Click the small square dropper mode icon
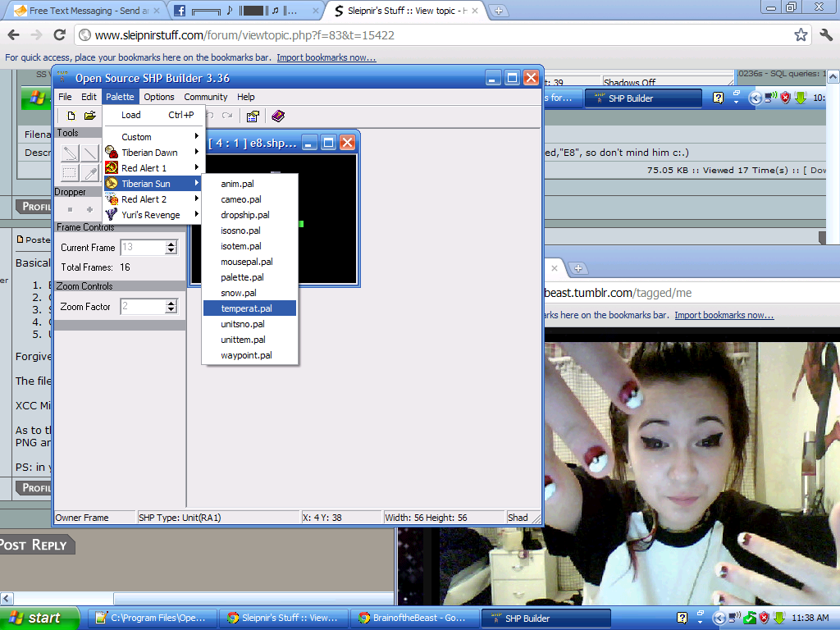This screenshot has width=840, height=630. pyautogui.click(x=70, y=209)
